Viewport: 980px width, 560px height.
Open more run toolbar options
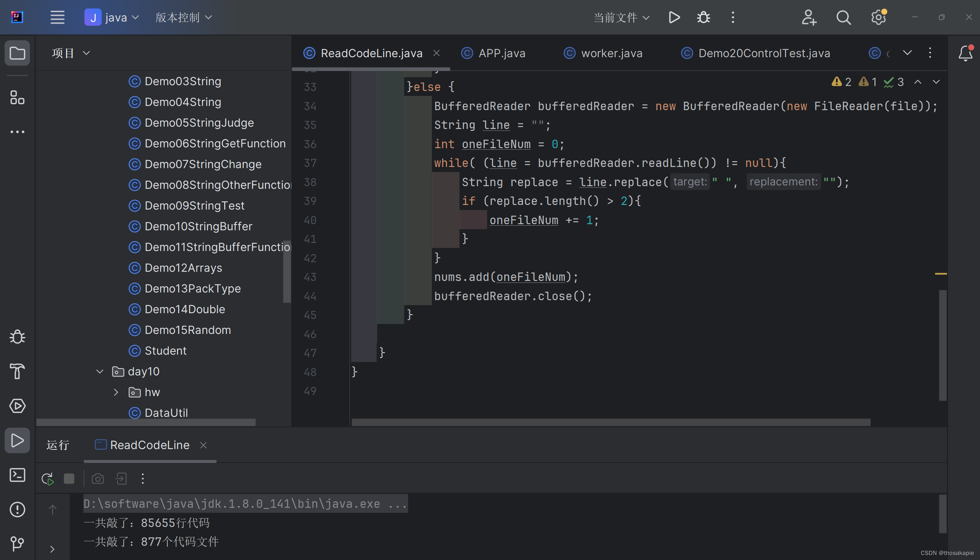click(x=143, y=479)
